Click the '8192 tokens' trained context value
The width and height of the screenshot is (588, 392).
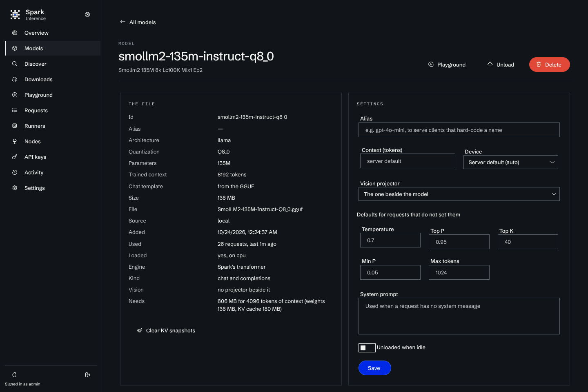(x=232, y=174)
